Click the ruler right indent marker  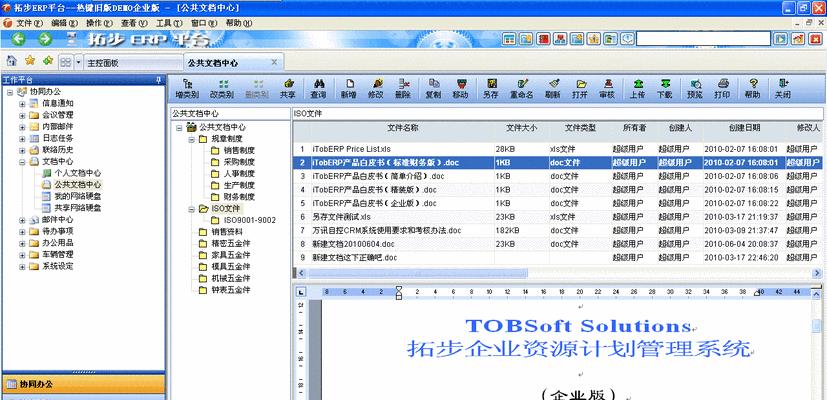click(758, 293)
